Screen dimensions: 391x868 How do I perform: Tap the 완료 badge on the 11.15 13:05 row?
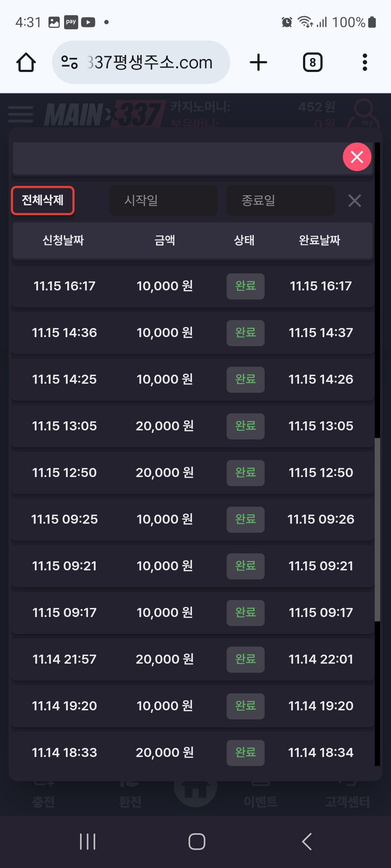pyautogui.click(x=245, y=426)
